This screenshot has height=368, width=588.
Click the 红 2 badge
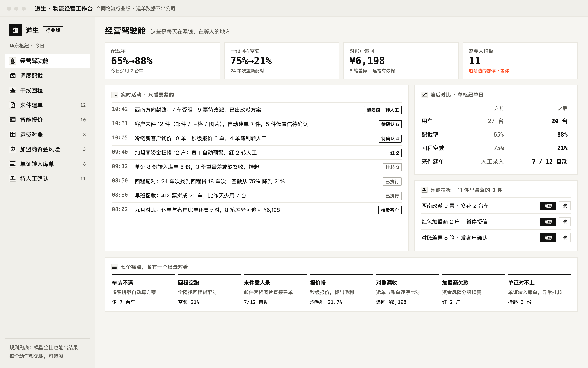point(395,153)
